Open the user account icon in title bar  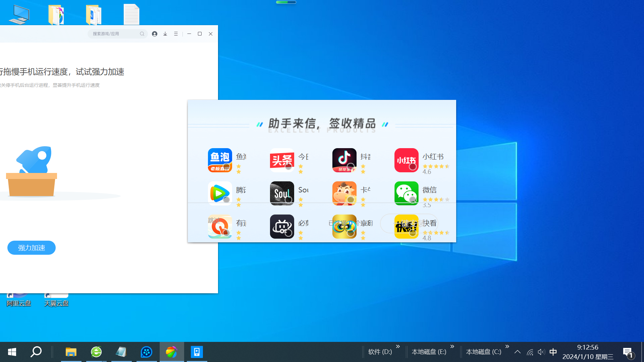point(155,34)
